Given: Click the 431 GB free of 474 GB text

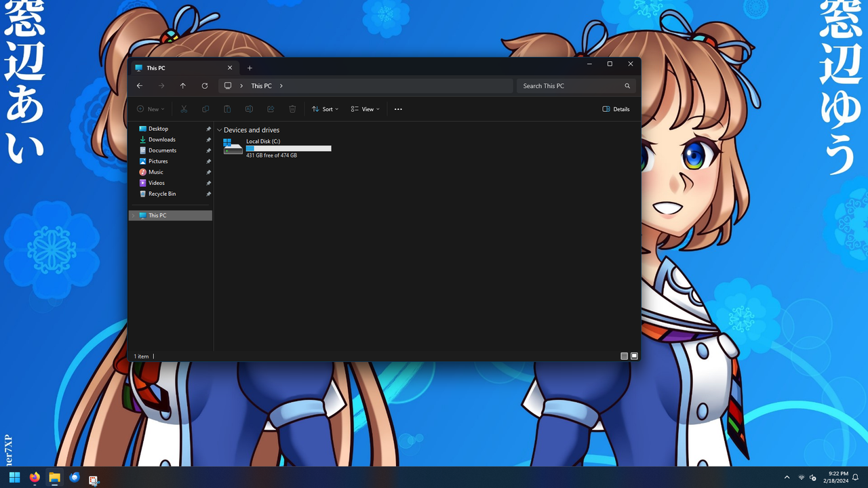Looking at the screenshot, I should (x=271, y=156).
